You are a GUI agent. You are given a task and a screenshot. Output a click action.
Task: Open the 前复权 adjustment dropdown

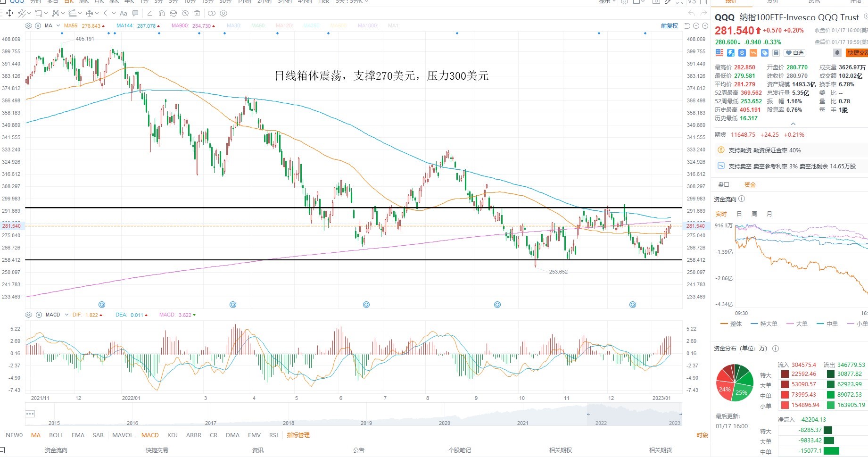pyautogui.click(x=670, y=26)
